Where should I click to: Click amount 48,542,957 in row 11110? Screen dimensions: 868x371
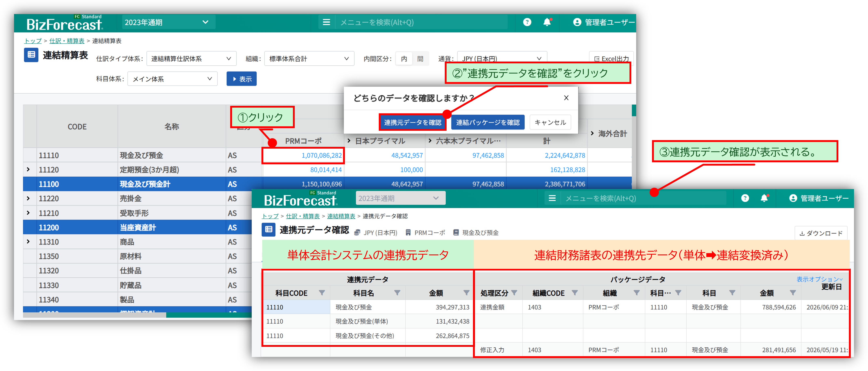tap(407, 155)
